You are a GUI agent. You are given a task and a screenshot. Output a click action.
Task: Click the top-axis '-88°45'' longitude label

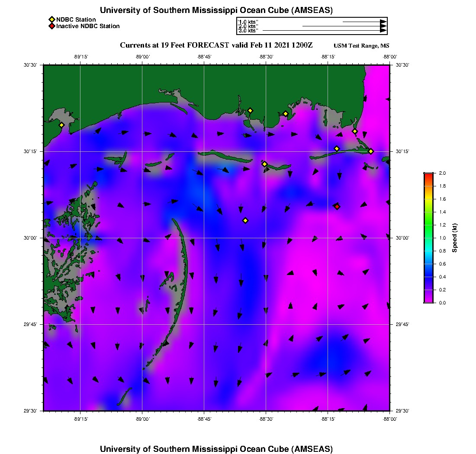click(204, 57)
